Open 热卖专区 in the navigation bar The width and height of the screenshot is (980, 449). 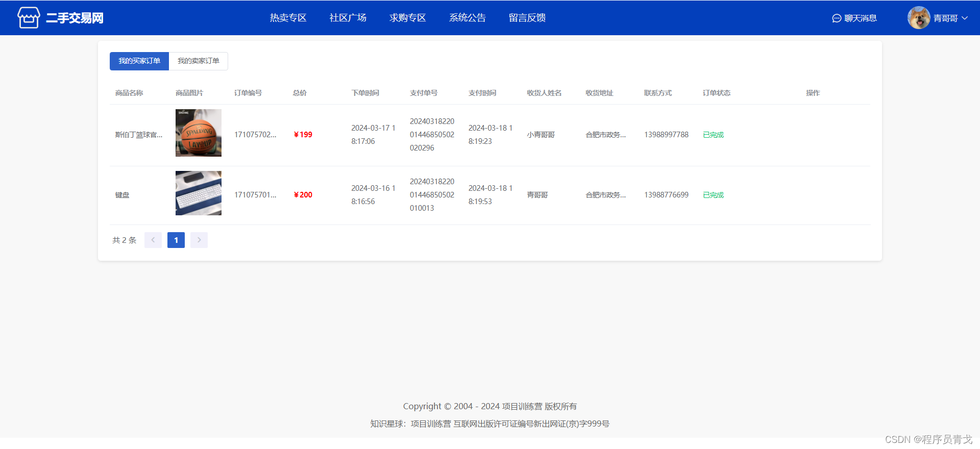tap(288, 18)
